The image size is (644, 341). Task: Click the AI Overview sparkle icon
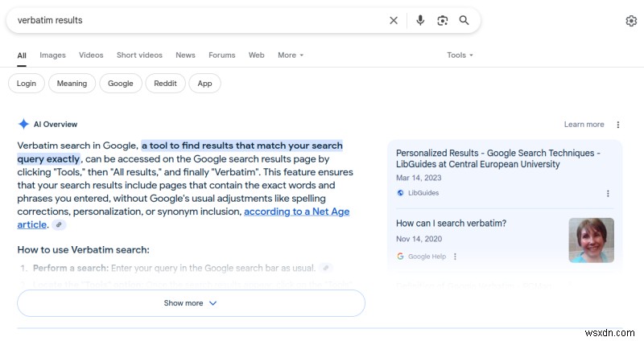[x=23, y=124]
